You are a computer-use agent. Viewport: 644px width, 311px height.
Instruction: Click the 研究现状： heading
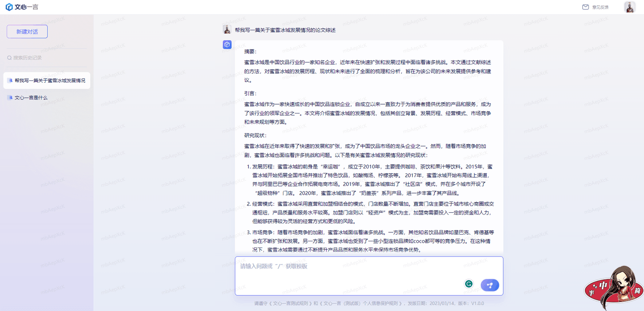coord(255,135)
